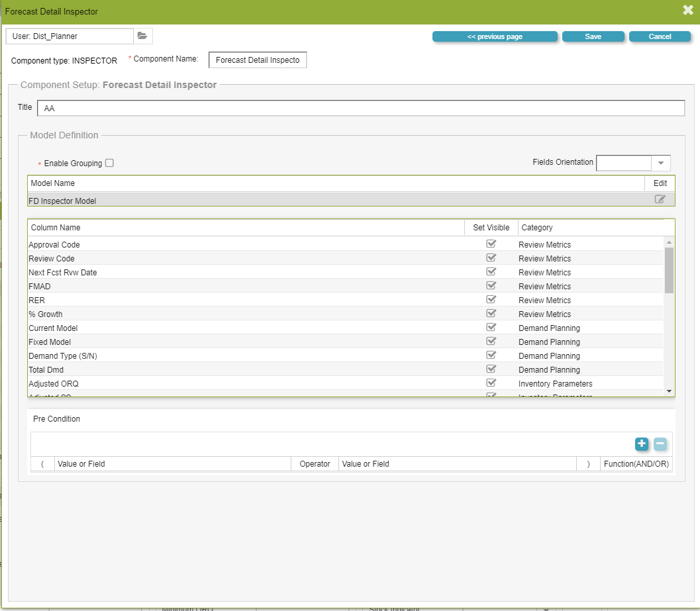Add a pre condition row with plus icon
The width and height of the screenshot is (700, 611).
(x=641, y=444)
